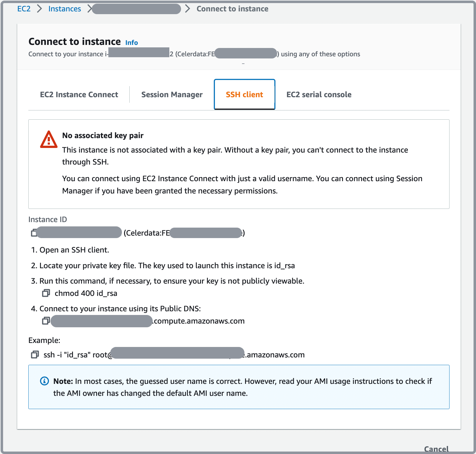This screenshot has height=454, width=476.
Task: Click the No associated key pair heading
Action: [103, 135]
